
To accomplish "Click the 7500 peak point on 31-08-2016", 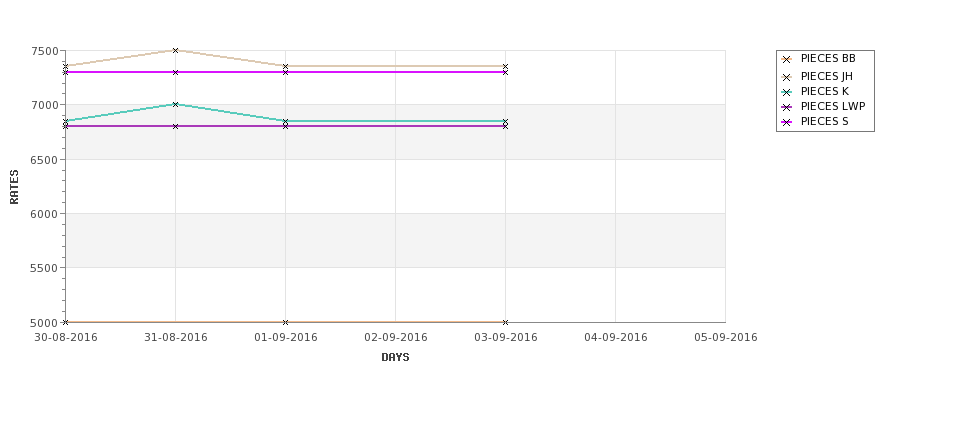I will tap(175, 50).
